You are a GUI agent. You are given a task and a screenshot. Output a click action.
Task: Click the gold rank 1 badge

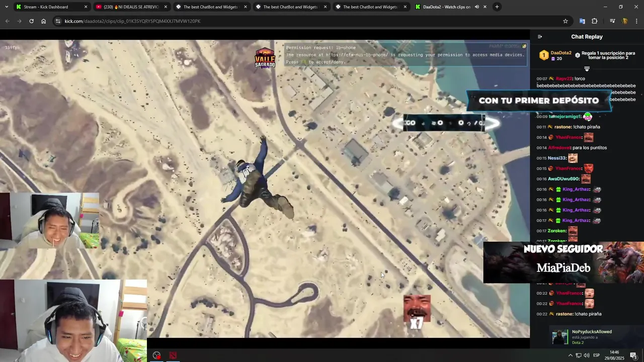click(x=544, y=55)
